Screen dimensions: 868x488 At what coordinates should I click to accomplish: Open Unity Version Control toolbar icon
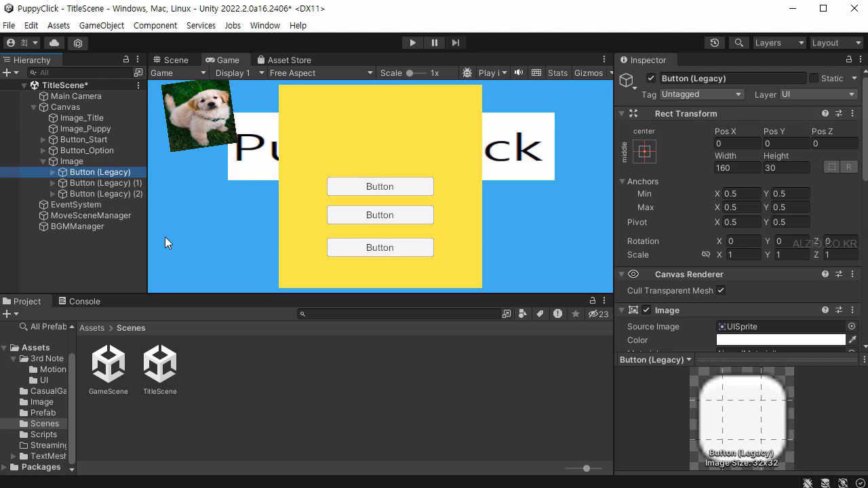[78, 43]
